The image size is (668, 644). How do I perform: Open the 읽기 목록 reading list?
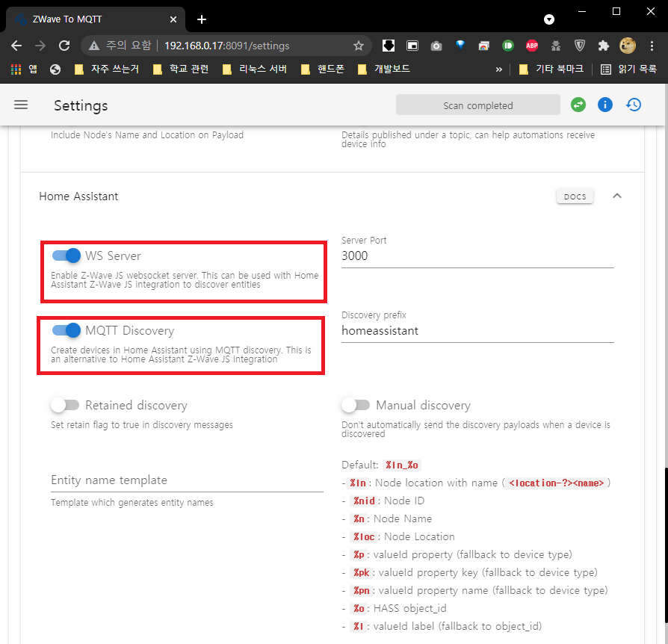pos(629,69)
